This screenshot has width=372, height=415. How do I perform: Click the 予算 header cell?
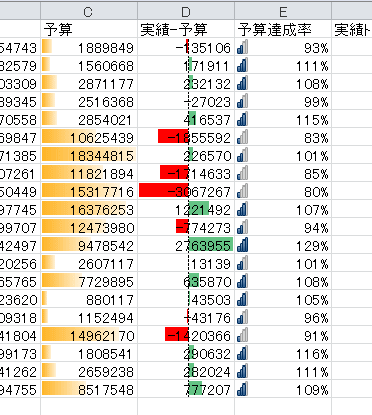89,30
